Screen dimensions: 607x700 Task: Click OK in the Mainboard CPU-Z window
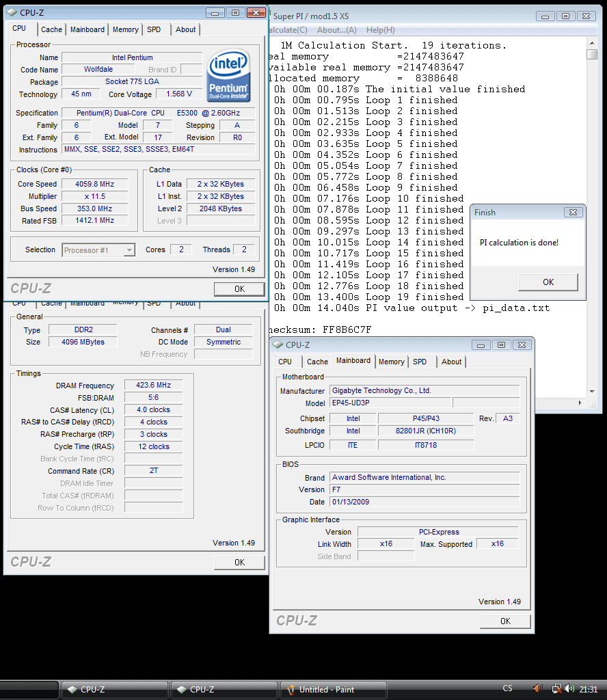505,621
